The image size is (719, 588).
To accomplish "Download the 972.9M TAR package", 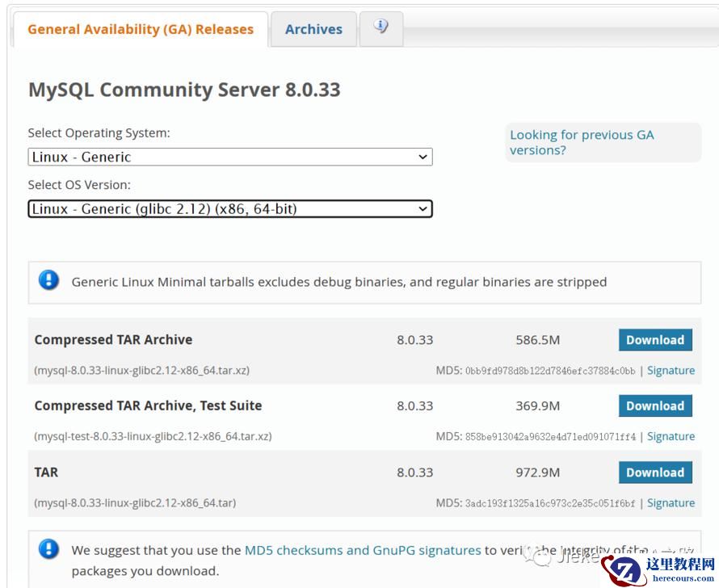I will click(x=655, y=472).
